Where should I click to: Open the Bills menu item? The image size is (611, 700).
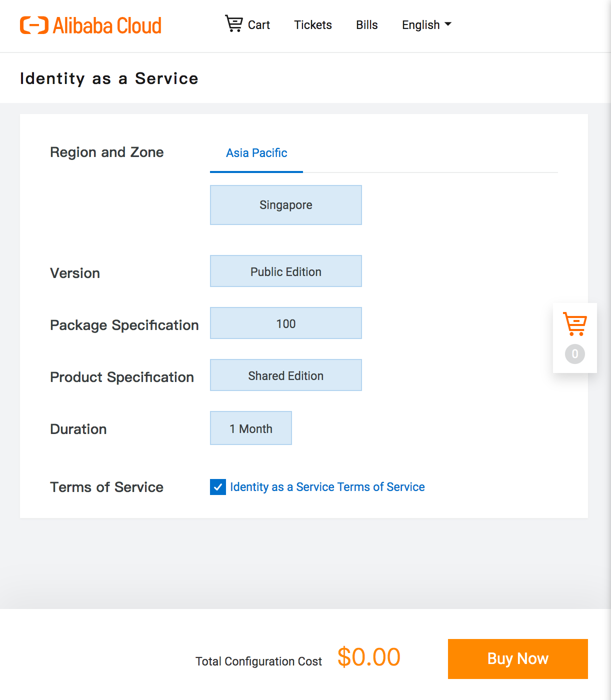[366, 24]
